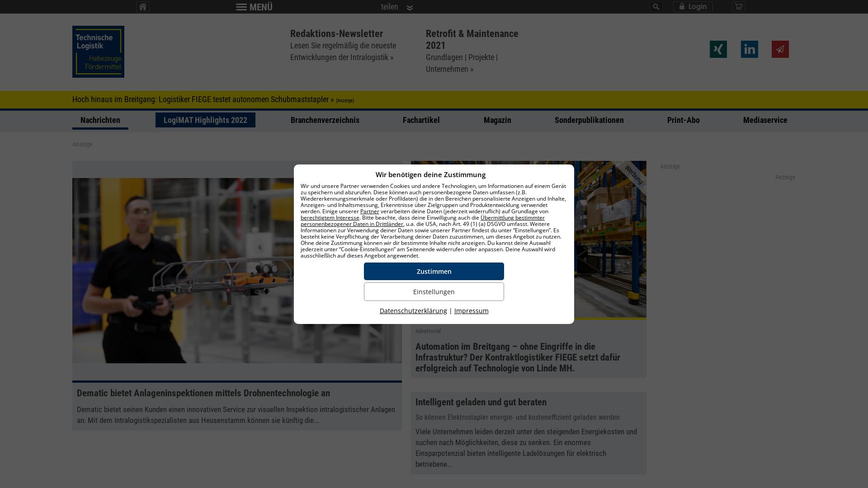Open Sonderpublikationen menu item
This screenshot has height=488, width=868.
click(x=589, y=120)
